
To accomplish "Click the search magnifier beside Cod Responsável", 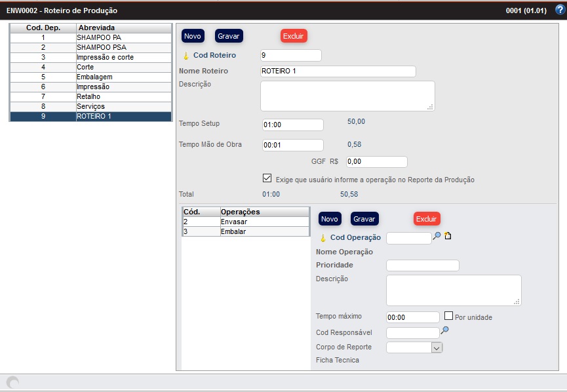I will pos(444,331).
